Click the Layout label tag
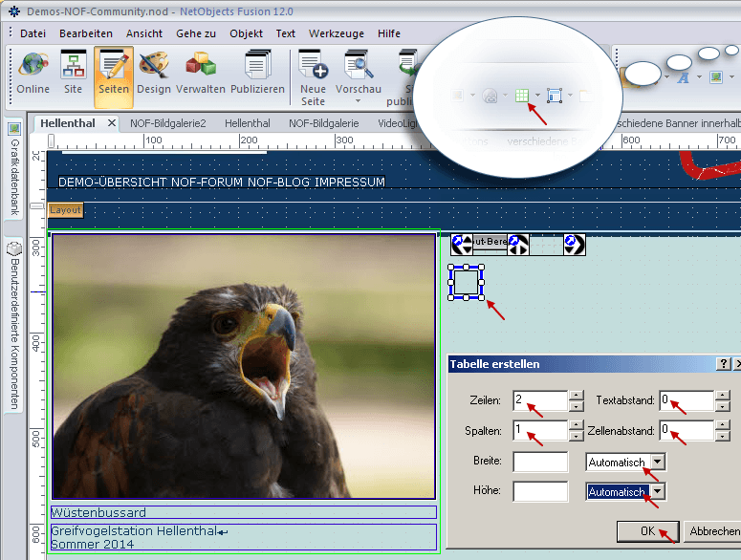This screenshot has width=741, height=560. (x=66, y=210)
